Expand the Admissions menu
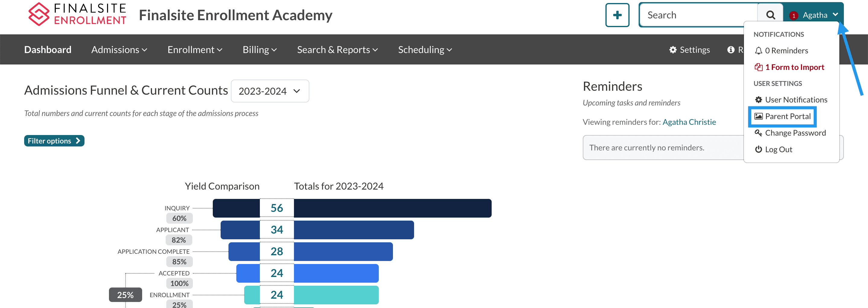The image size is (868, 308). click(x=119, y=50)
